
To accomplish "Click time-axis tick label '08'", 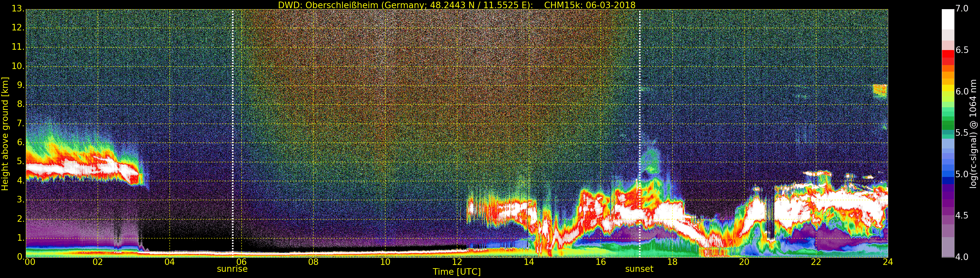I will pos(314,262).
